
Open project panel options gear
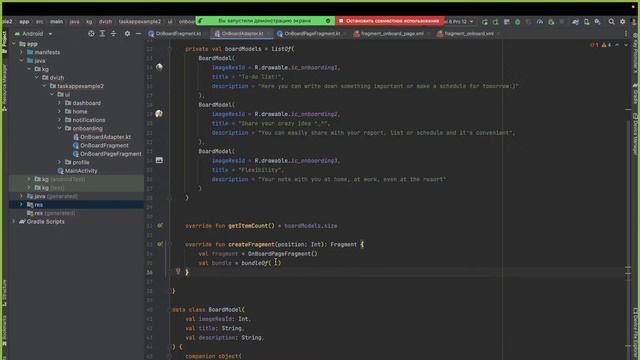coord(127,33)
